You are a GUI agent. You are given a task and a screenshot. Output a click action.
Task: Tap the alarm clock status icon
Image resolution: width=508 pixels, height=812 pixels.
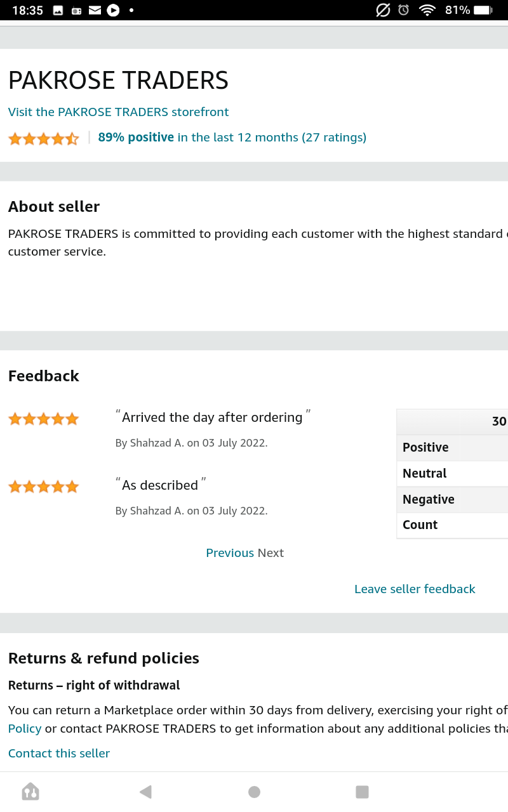(x=403, y=10)
